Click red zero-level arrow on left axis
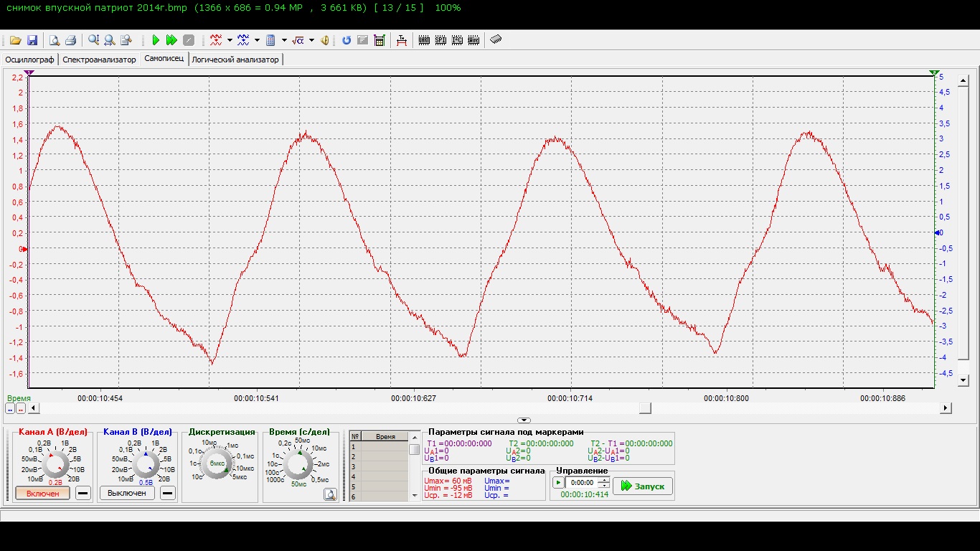This screenshot has width=980, height=551. click(25, 249)
